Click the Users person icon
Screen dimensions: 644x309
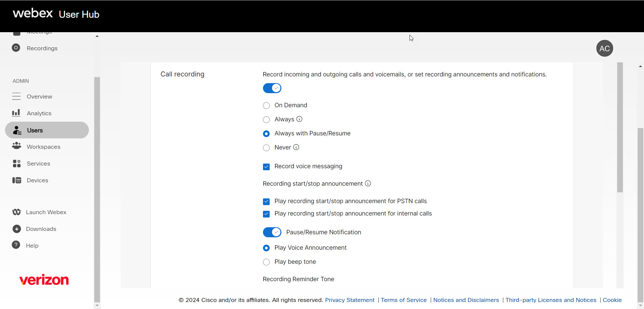point(17,130)
